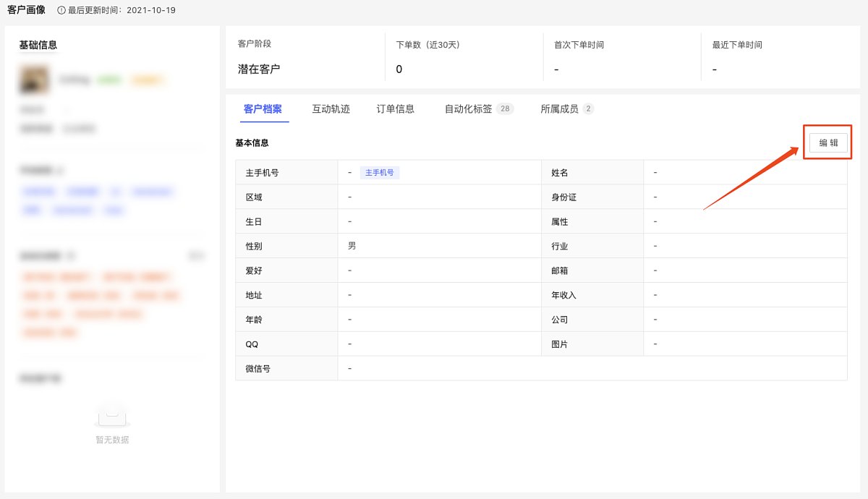
Task: Click the 邮箱 field label
Action: coord(560,270)
